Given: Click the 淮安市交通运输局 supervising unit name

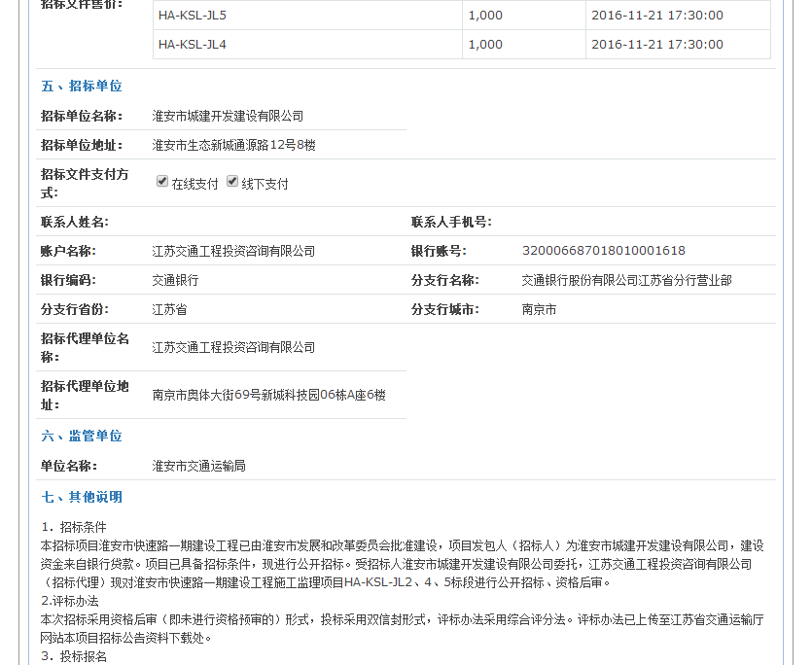Looking at the screenshot, I should tap(198, 467).
